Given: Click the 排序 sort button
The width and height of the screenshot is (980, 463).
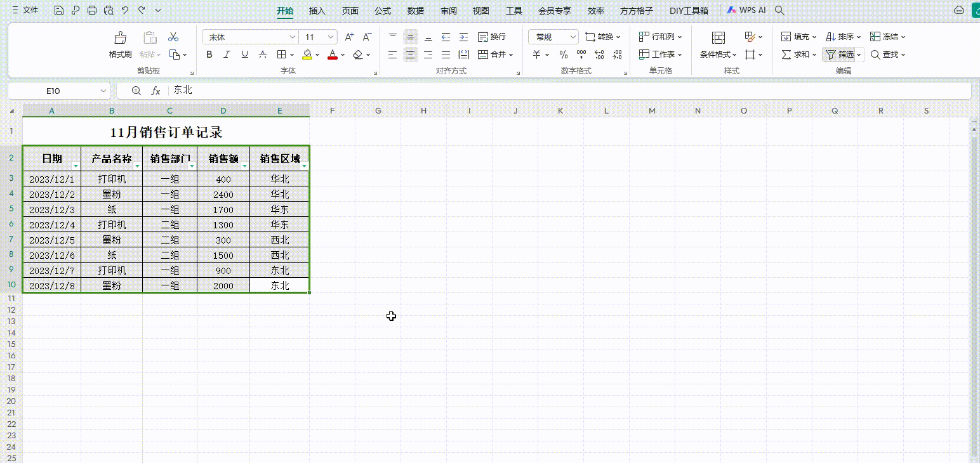Looking at the screenshot, I should pyautogui.click(x=842, y=37).
